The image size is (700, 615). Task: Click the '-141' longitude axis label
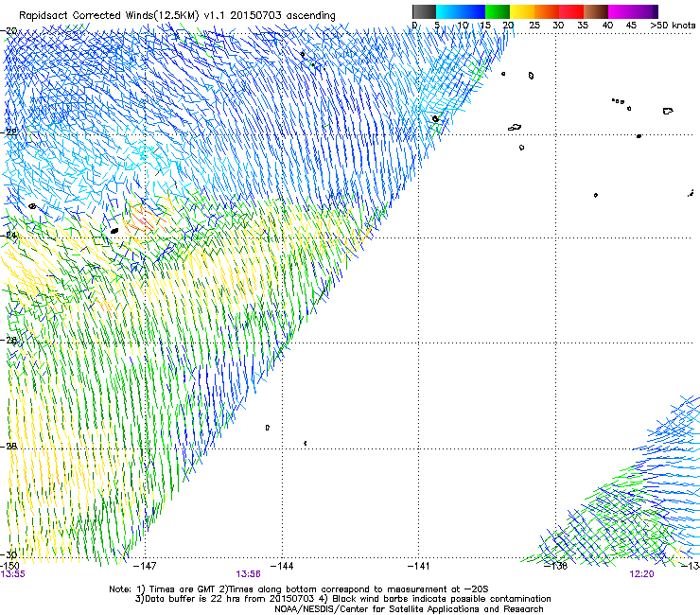419,566
